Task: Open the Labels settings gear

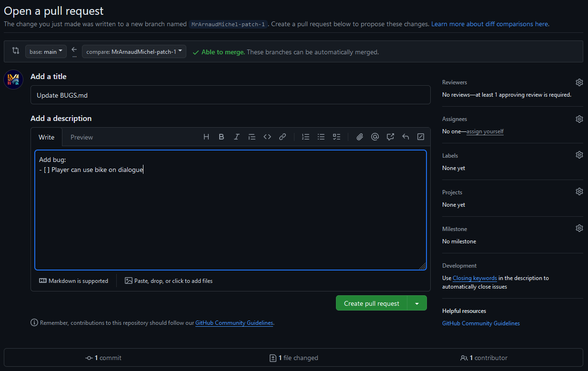Action: [x=579, y=155]
